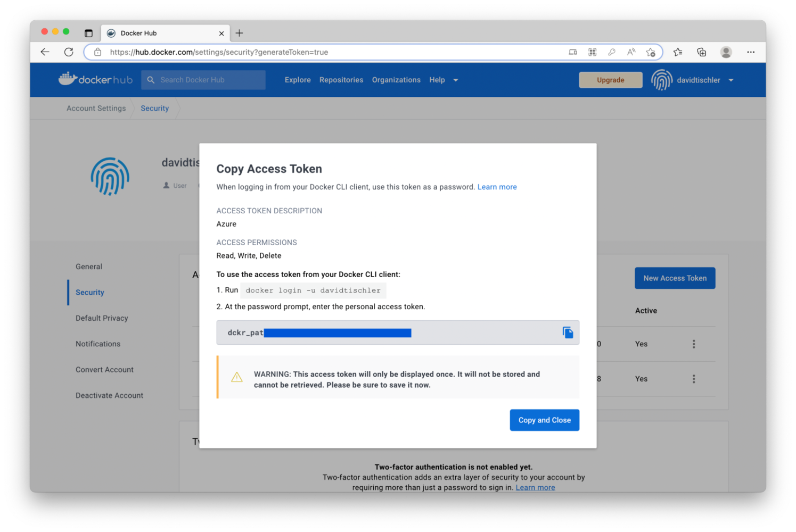Click the Upgrade button

tap(610, 80)
